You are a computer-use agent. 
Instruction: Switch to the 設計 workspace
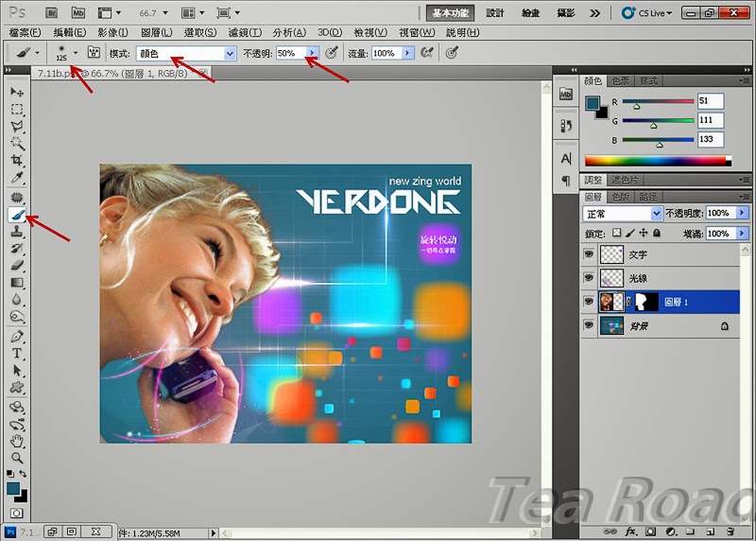tap(494, 13)
